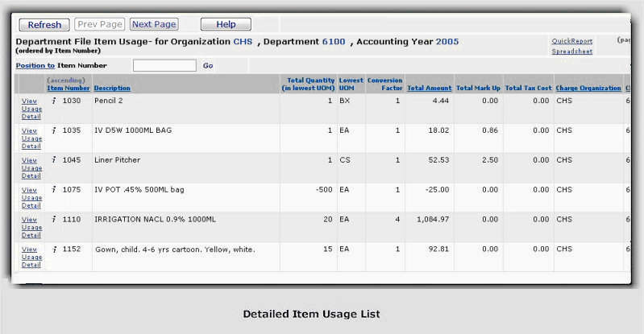Click info icon for Gown child item 1152
Image resolution: width=644 pixels, height=334 pixels.
click(x=53, y=249)
